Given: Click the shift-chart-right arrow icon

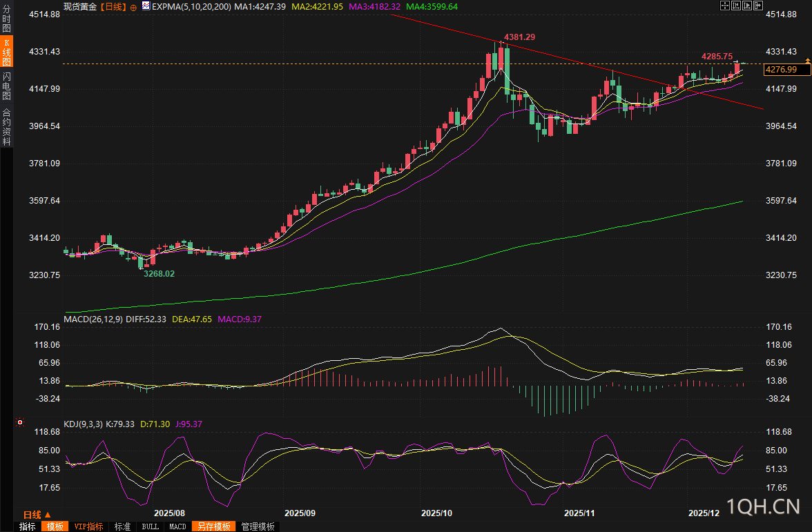Looking at the screenshot, I should [757, 5].
